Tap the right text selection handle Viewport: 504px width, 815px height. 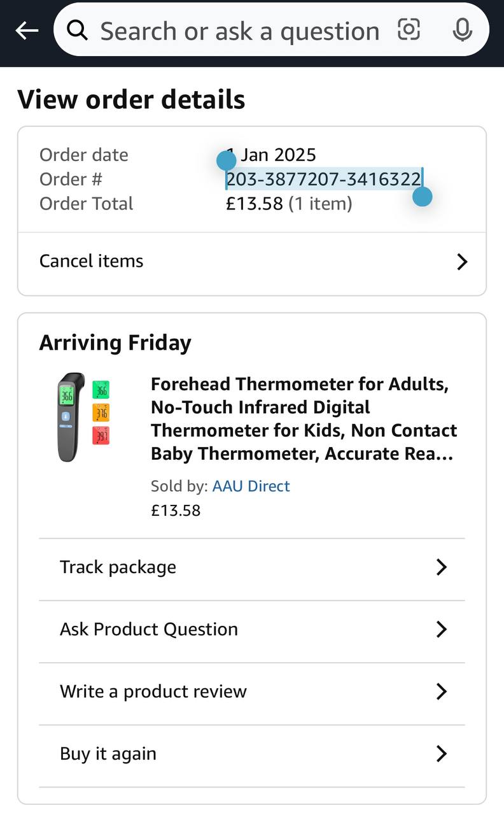[423, 196]
